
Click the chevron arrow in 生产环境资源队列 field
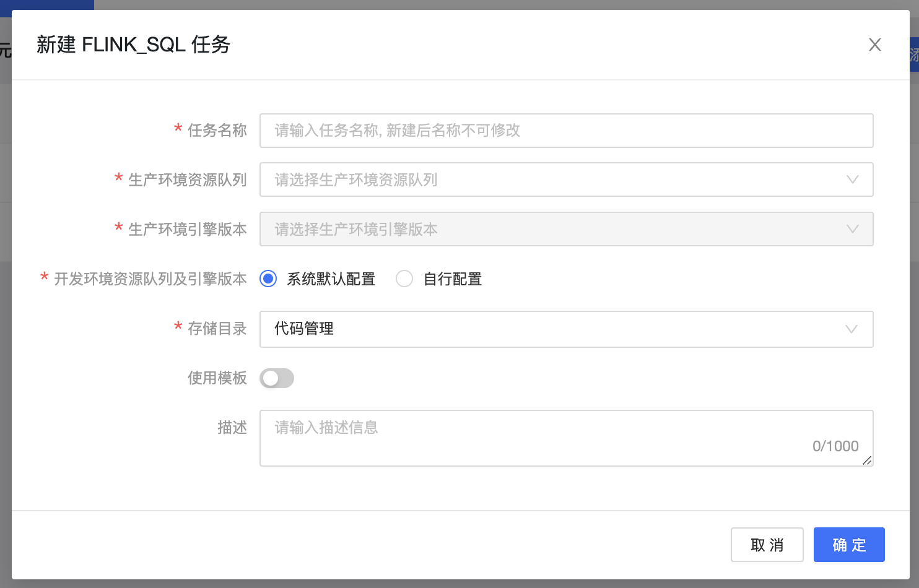[x=852, y=179]
